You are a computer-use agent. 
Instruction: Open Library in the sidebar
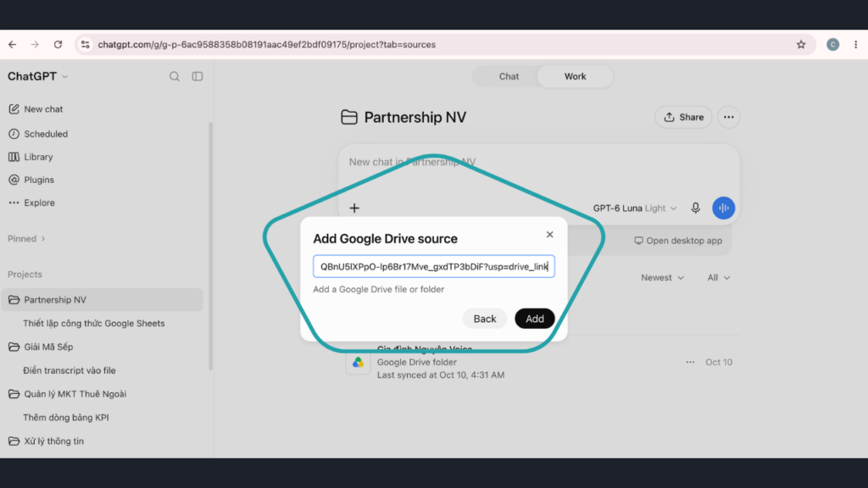[x=31, y=157]
